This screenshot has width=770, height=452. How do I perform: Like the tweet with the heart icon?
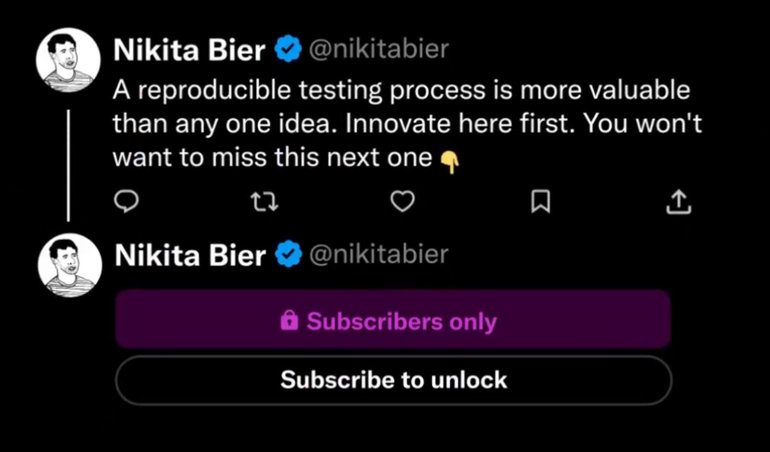click(402, 203)
